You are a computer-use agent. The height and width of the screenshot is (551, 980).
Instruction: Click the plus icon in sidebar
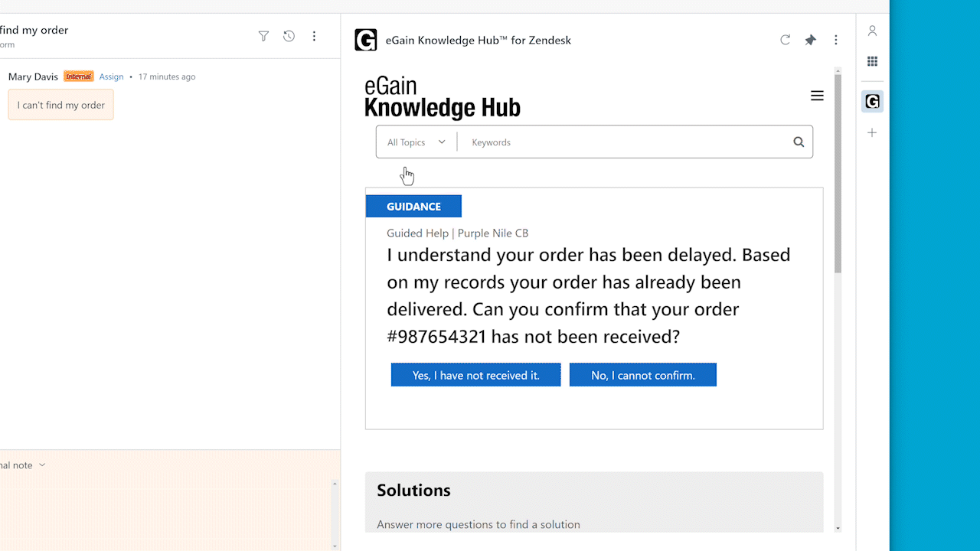coord(872,133)
